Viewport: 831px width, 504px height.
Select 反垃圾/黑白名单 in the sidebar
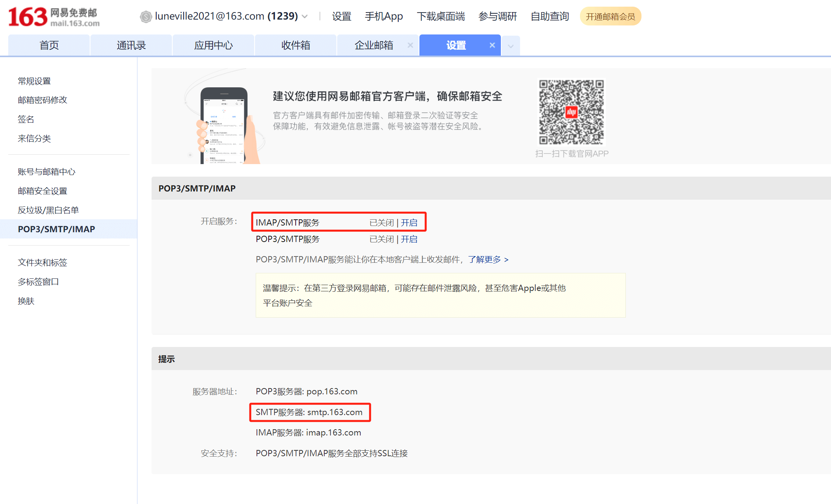click(48, 210)
